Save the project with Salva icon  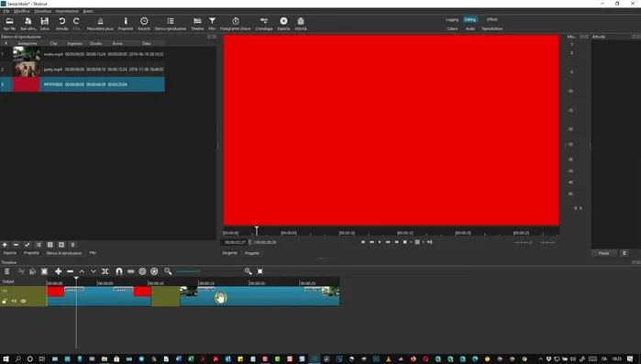[x=45, y=24]
